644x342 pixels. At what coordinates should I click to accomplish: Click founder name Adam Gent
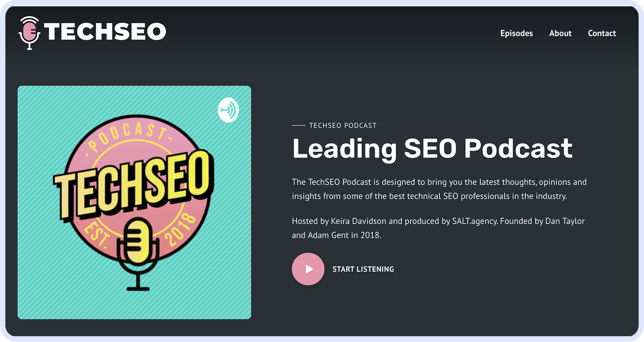click(x=328, y=235)
